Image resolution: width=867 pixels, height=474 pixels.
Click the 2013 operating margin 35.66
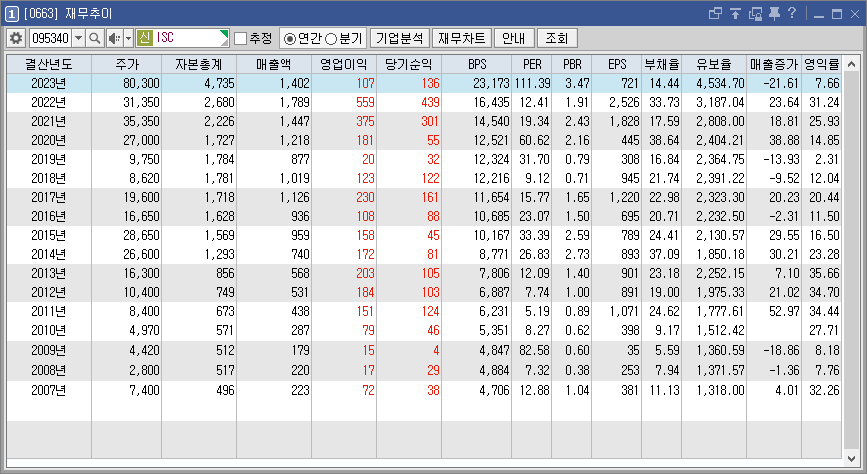[x=824, y=273]
